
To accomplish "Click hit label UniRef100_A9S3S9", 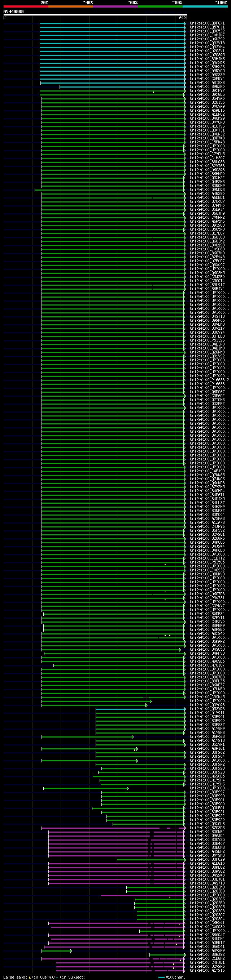I will tap(208, 75).
